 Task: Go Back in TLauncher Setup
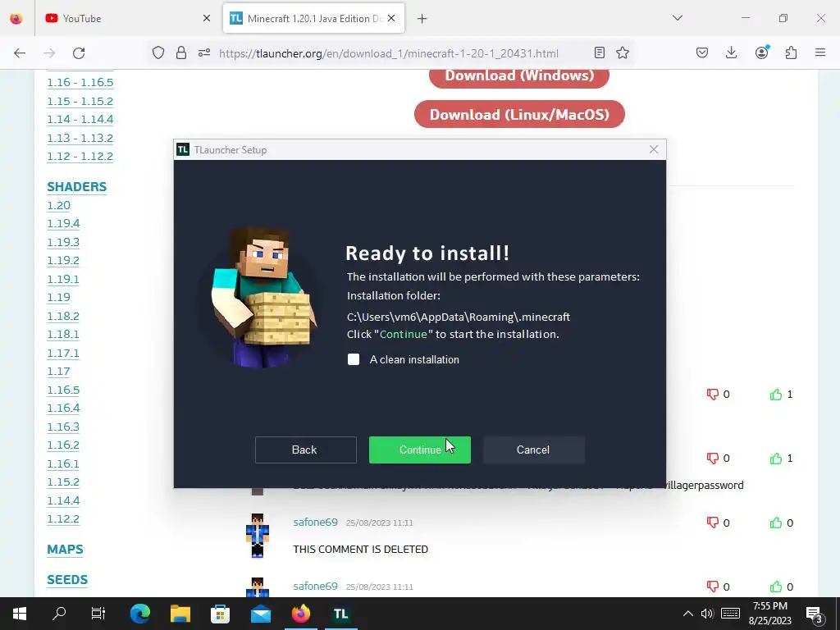pyautogui.click(x=305, y=450)
